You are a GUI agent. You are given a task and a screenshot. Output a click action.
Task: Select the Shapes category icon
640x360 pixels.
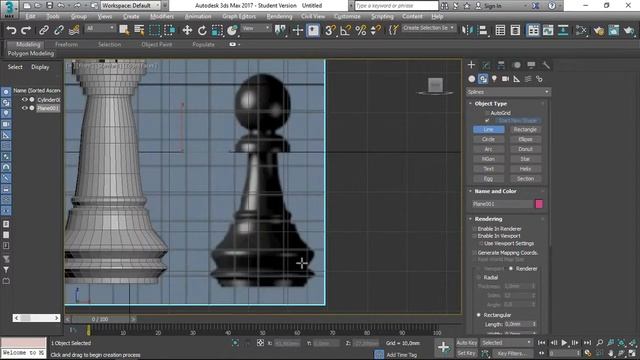tap(483, 79)
